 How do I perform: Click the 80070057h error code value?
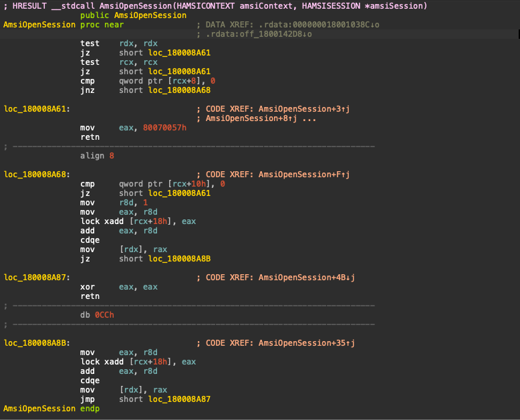(165, 128)
